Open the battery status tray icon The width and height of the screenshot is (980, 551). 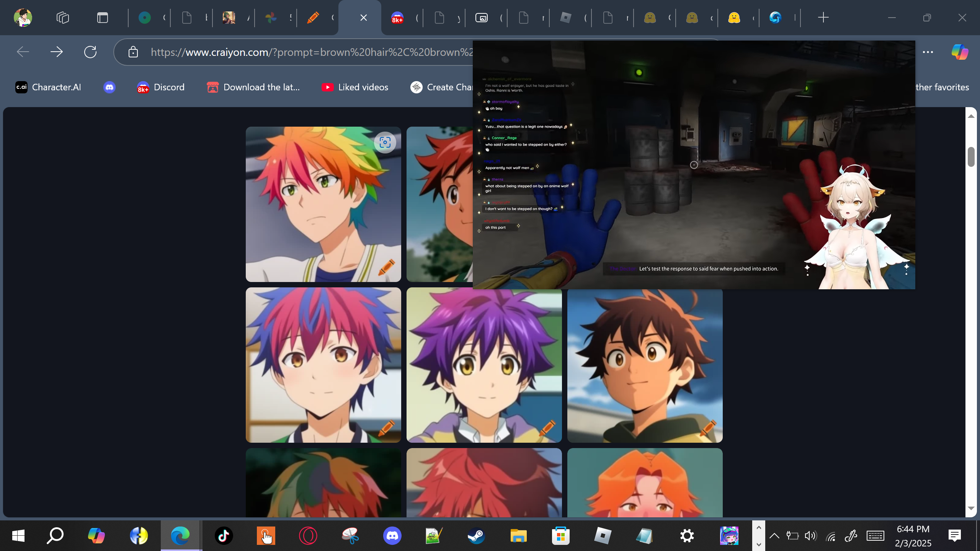[792, 536]
